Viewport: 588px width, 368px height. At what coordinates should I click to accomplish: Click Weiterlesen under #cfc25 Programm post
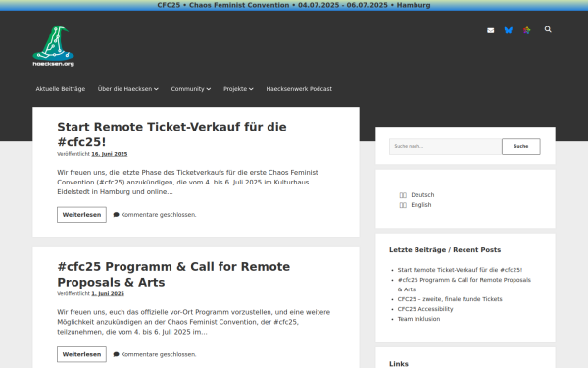coord(81,354)
